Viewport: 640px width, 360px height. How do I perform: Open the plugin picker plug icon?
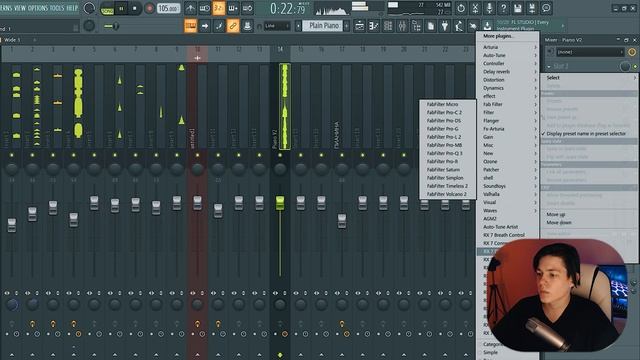click(x=445, y=26)
